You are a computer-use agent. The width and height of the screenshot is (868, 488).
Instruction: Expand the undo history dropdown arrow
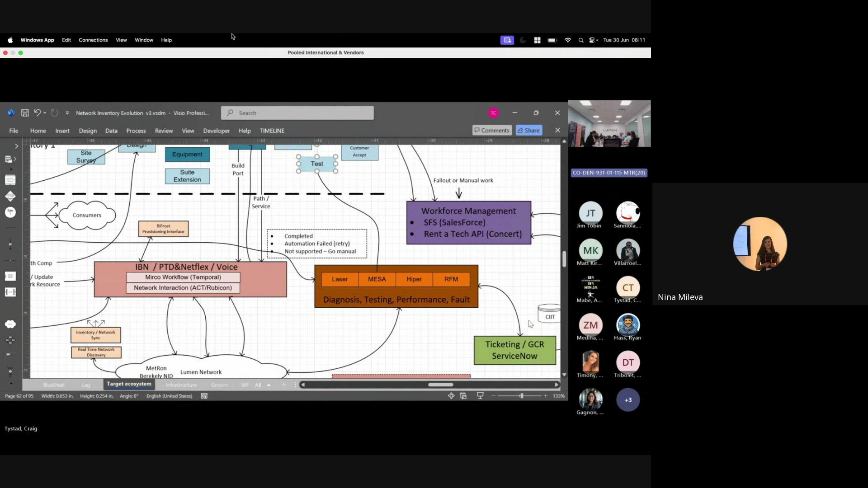[x=45, y=113]
